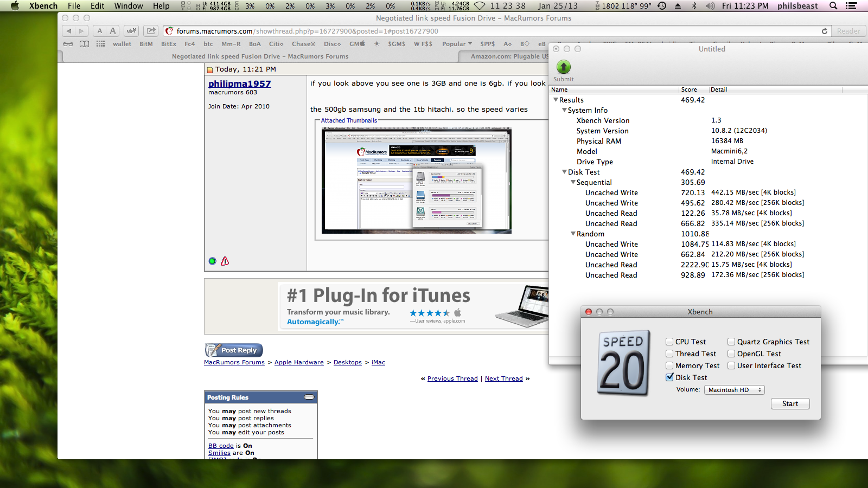Click the autofill button in Safari toolbar
The width and height of the screenshot is (868, 488).
[131, 31]
